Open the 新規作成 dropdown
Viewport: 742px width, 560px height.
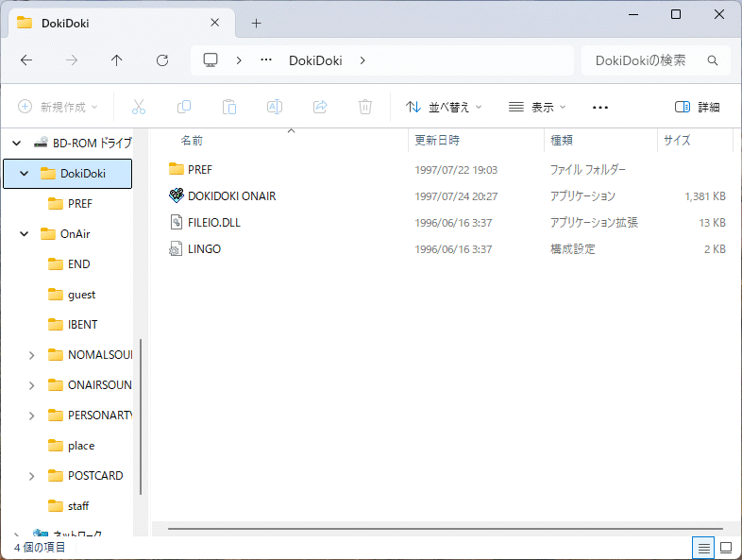58,107
